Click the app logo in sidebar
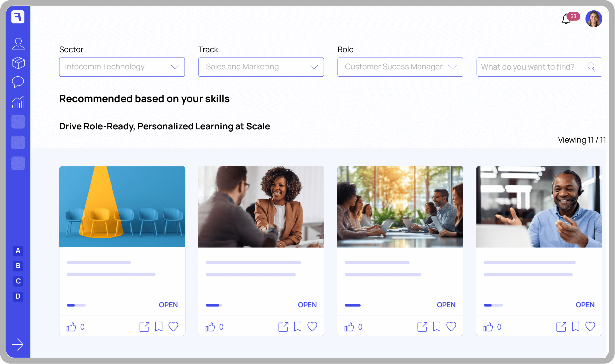This screenshot has height=364, width=615. [x=18, y=17]
